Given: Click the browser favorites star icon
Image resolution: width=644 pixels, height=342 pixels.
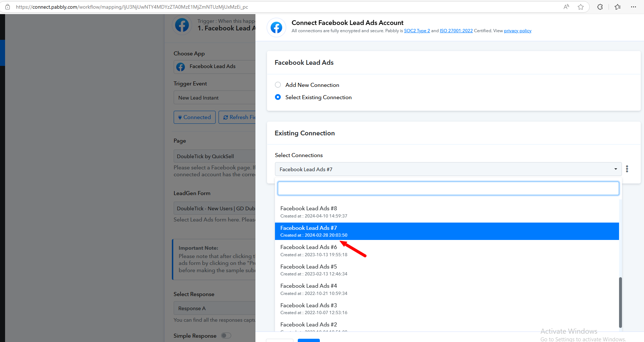Looking at the screenshot, I should pyautogui.click(x=581, y=7).
